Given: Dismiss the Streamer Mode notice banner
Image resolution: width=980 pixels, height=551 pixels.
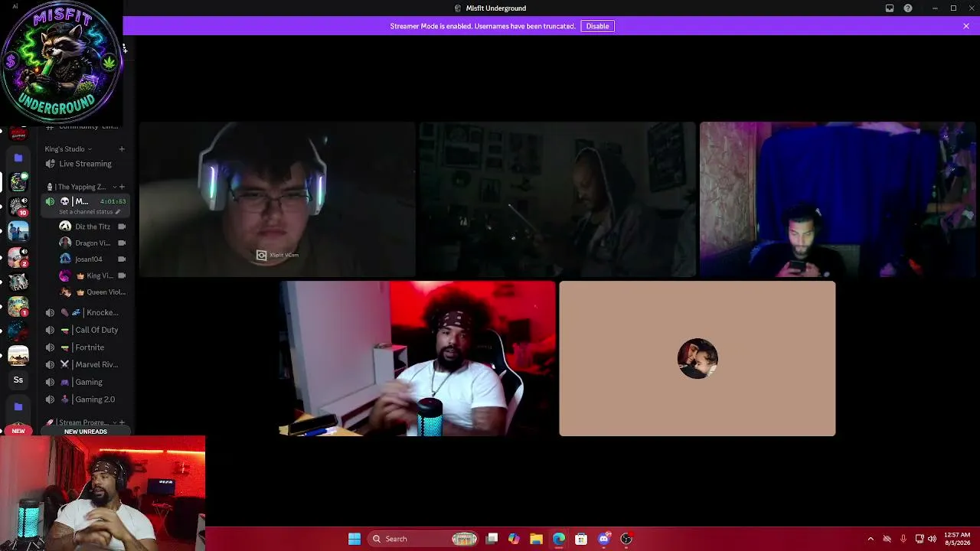Looking at the screenshot, I should (x=966, y=26).
